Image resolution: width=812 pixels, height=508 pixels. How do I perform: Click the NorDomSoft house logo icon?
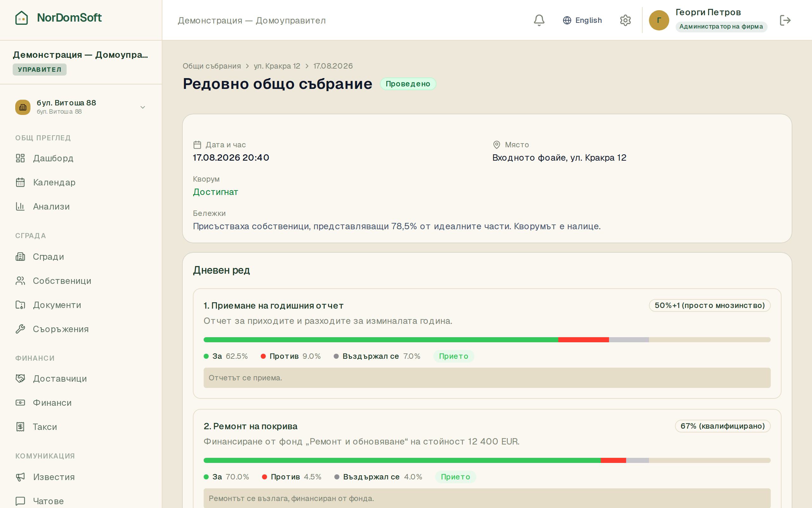click(22, 18)
